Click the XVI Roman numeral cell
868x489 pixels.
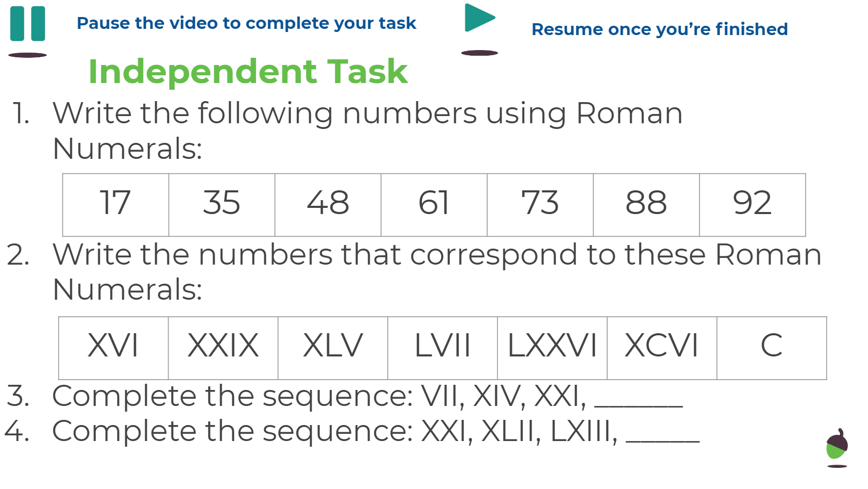pos(113,348)
